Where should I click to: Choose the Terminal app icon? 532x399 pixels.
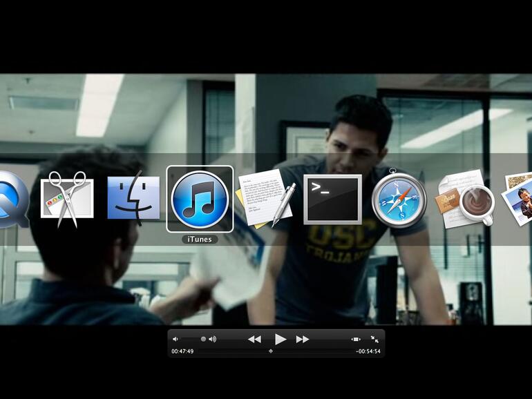pos(332,199)
